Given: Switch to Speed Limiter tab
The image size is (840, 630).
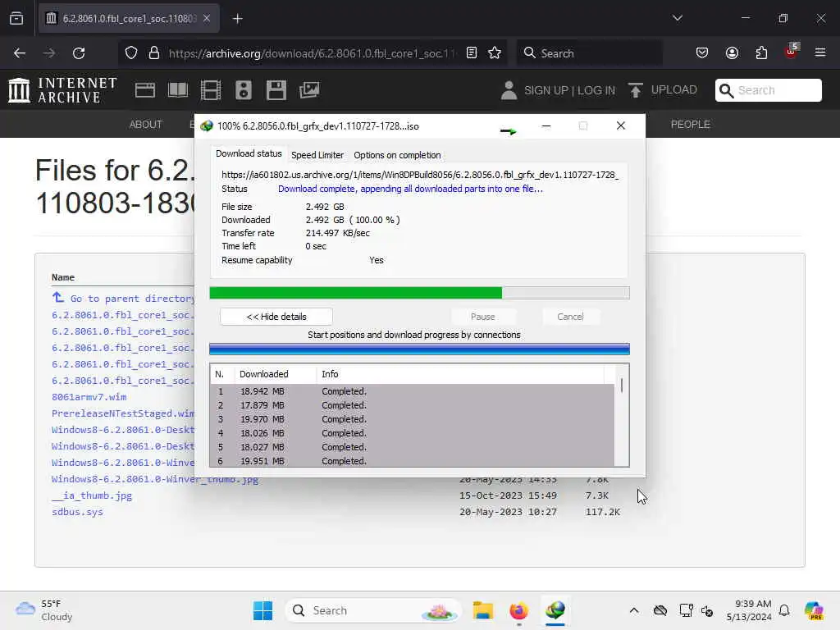Looking at the screenshot, I should click(x=317, y=155).
